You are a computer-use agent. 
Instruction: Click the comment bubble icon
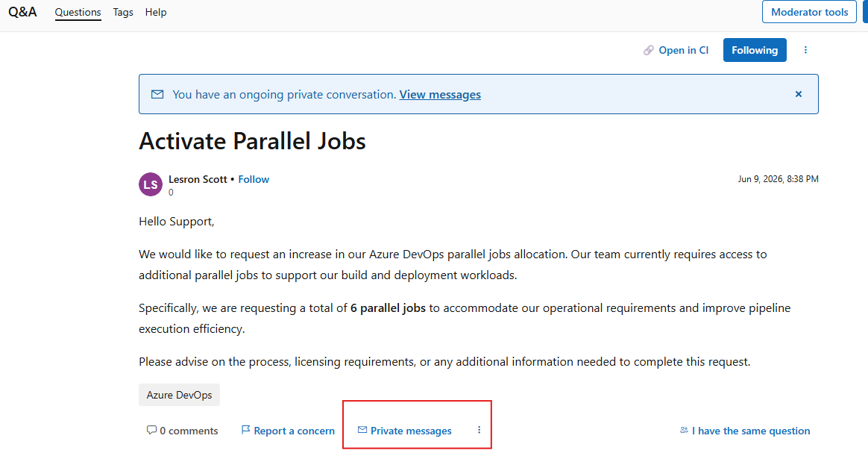tap(151, 430)
